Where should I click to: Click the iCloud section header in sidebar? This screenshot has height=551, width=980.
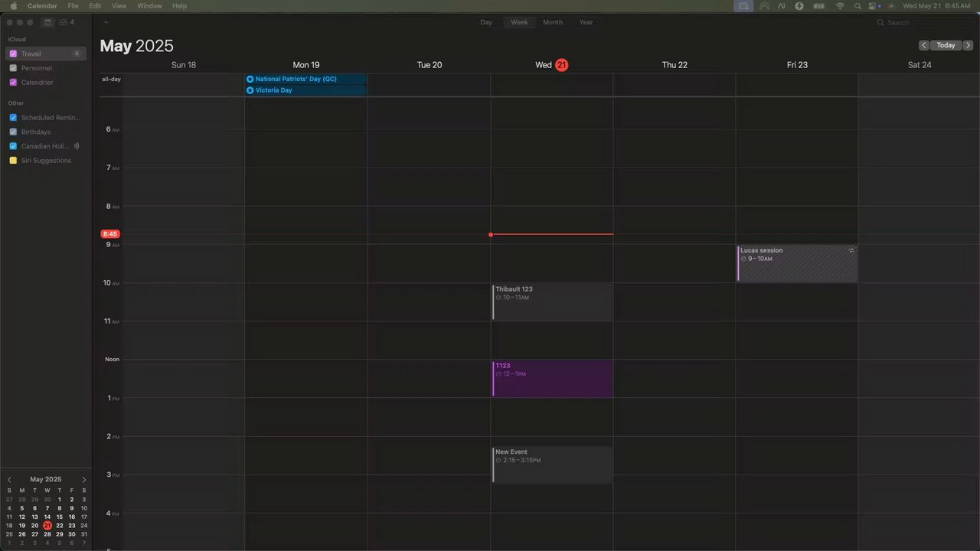point(17,39)
